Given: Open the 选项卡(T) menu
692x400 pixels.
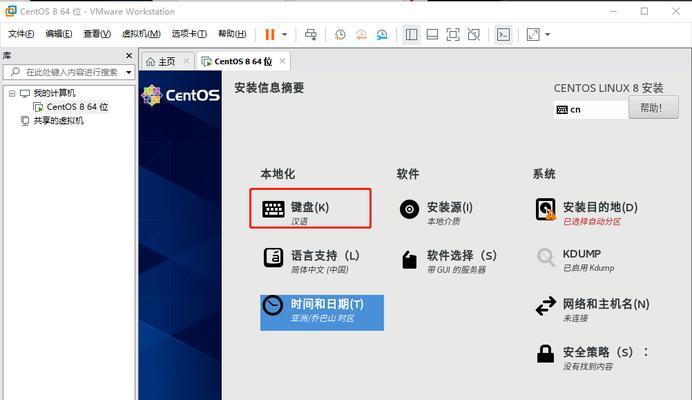Looking at the screenshot, I should coord(189,34).
